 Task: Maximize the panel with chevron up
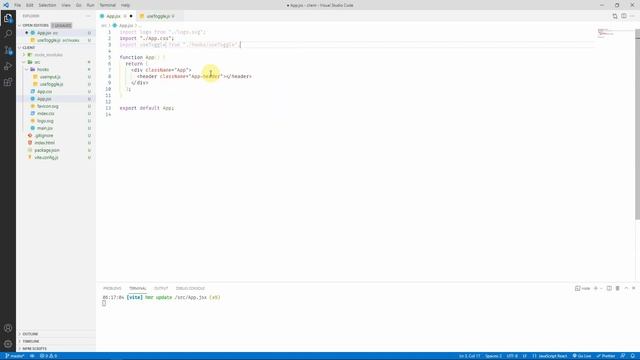click(626, 288)
